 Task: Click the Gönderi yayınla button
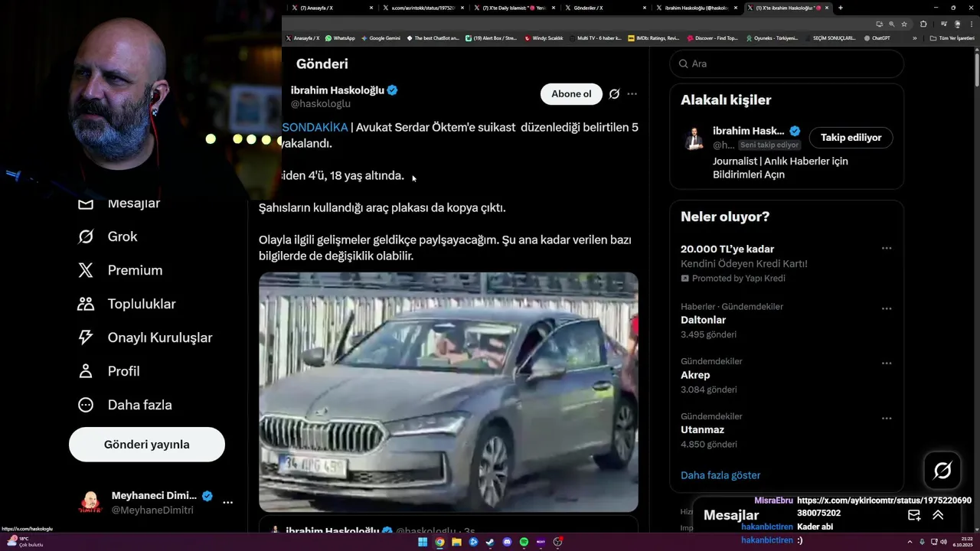point(147,445)
